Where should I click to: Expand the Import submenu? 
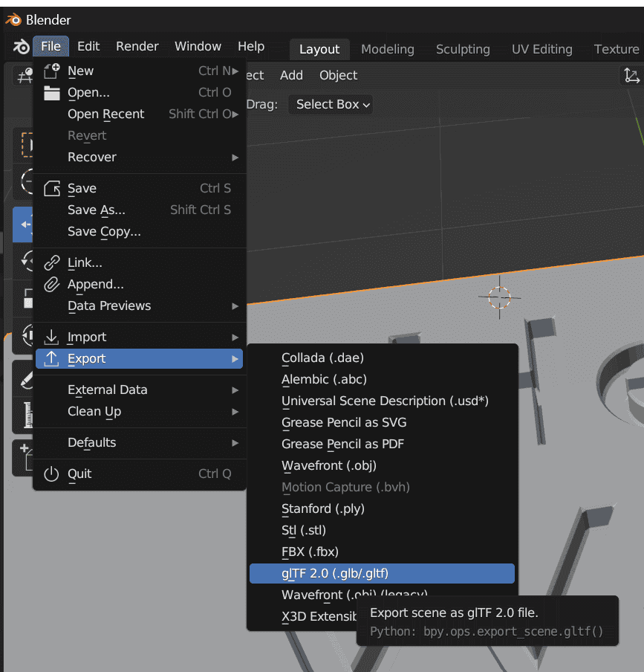click(x=140, y=337)
